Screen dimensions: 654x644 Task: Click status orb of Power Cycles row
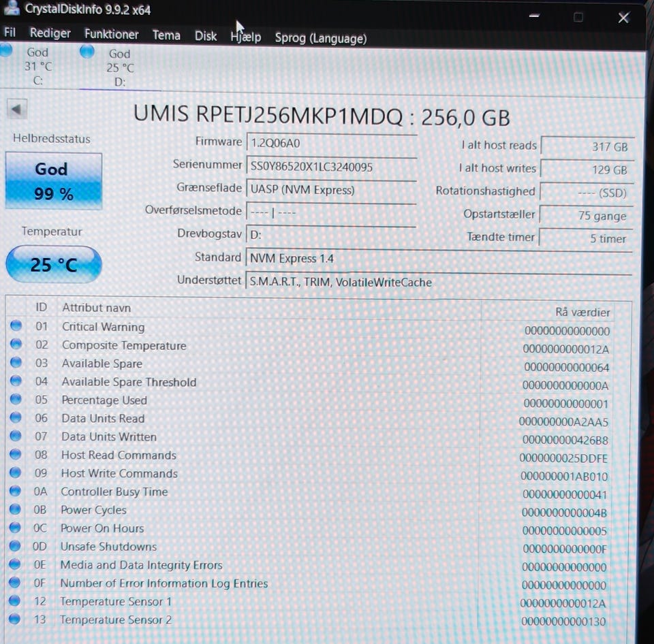[15, 509]
